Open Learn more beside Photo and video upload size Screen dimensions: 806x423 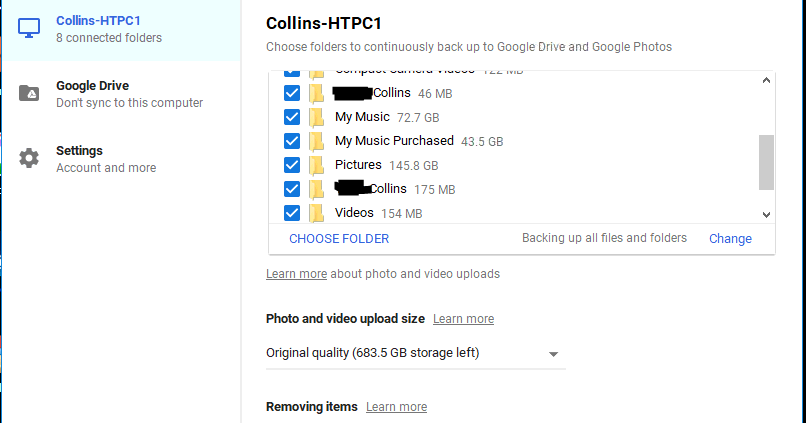463,319
